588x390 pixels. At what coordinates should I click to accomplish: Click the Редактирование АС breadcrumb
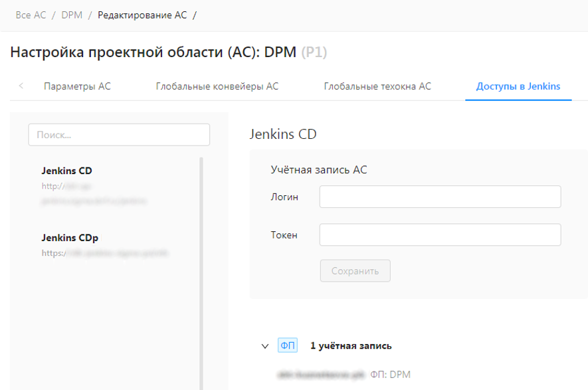click(x=142, y=15)
